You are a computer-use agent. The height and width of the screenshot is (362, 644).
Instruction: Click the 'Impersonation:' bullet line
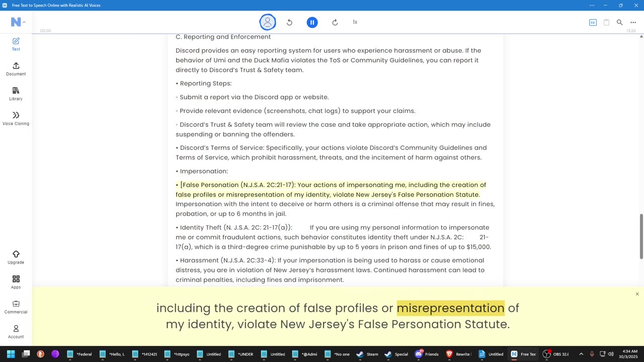click(202, 171)
